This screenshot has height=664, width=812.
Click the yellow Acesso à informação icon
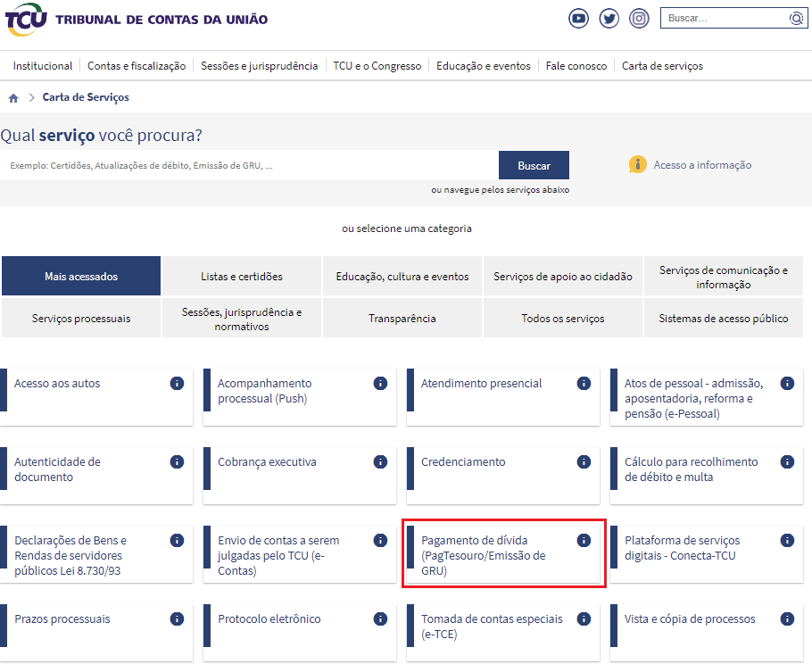637,164
